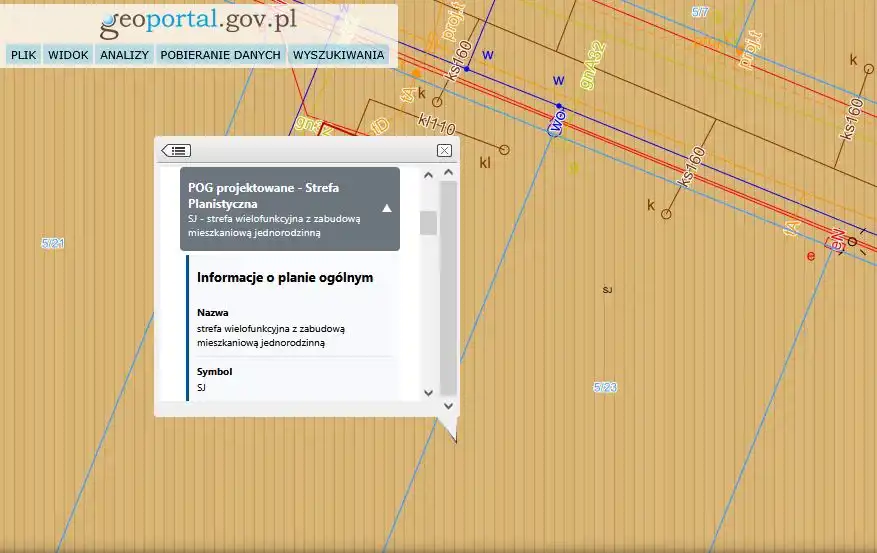Click the inner scrollbar's small thumb
The width and height of the screenshot is (877, 553).
[x=428, y=223]
